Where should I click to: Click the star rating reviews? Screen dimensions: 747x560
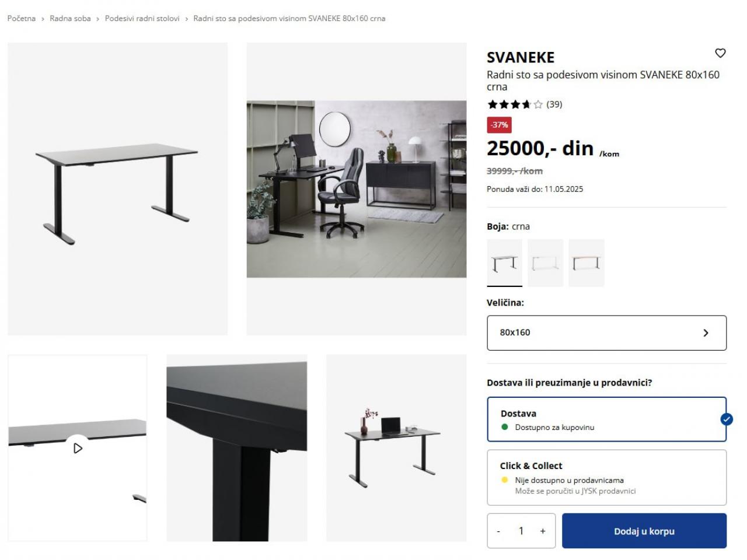tap(524, 104)
